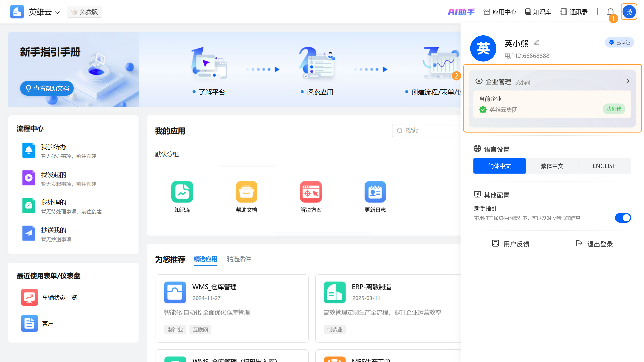
Task: Click the 英雄云 logo icon
Action: (x=17, y=12)
